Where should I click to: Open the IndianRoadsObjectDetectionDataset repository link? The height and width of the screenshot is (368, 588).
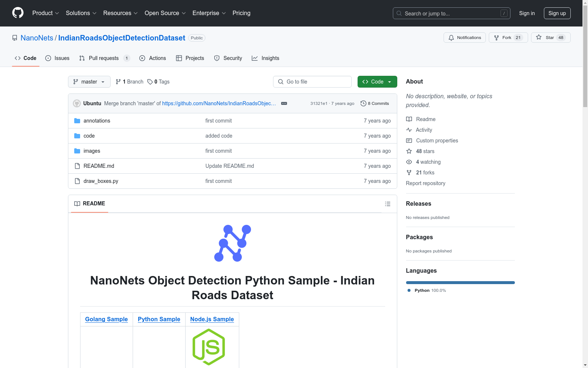click(x=122, y=38)
